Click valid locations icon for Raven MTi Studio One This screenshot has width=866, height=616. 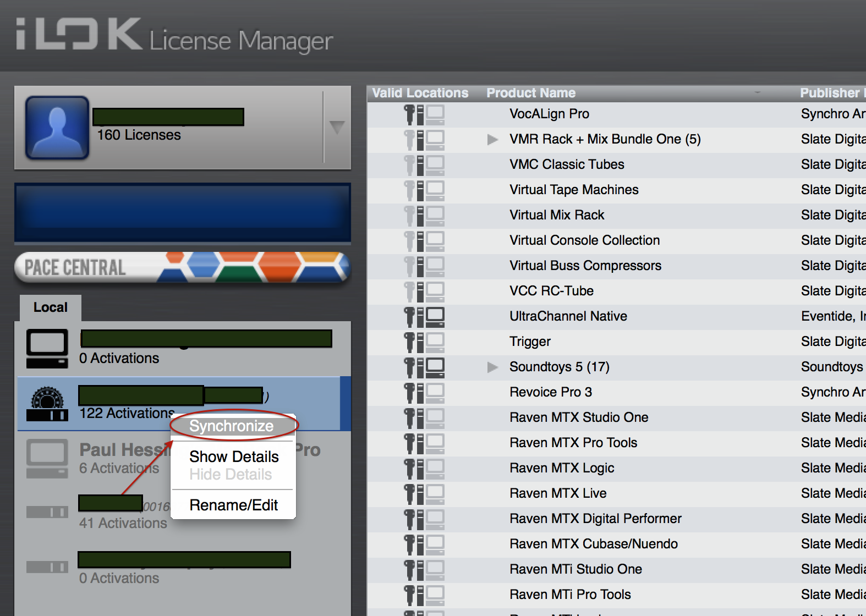click(424, 570)
